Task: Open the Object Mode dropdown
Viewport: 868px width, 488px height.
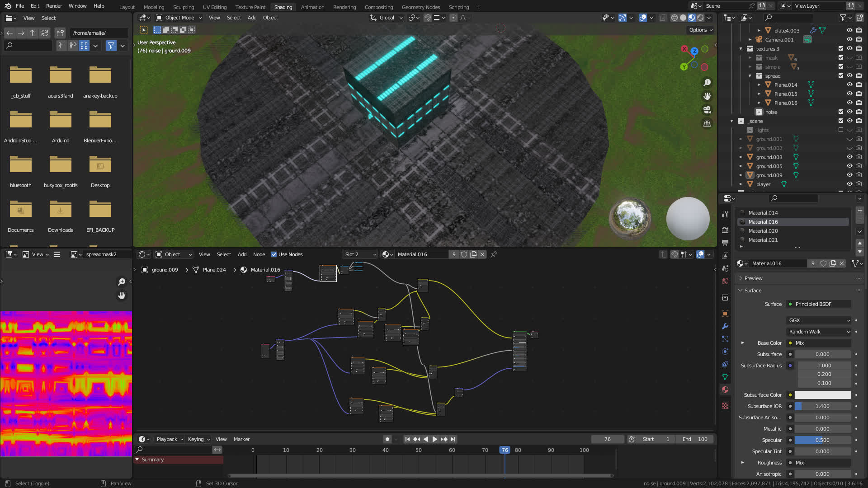Action: point(179,18)
